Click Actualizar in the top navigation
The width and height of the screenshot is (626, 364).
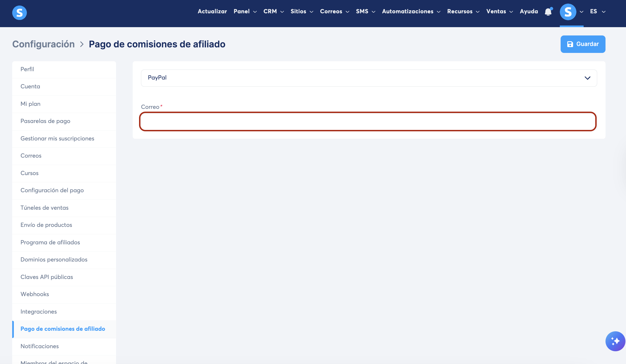(212, 11)
